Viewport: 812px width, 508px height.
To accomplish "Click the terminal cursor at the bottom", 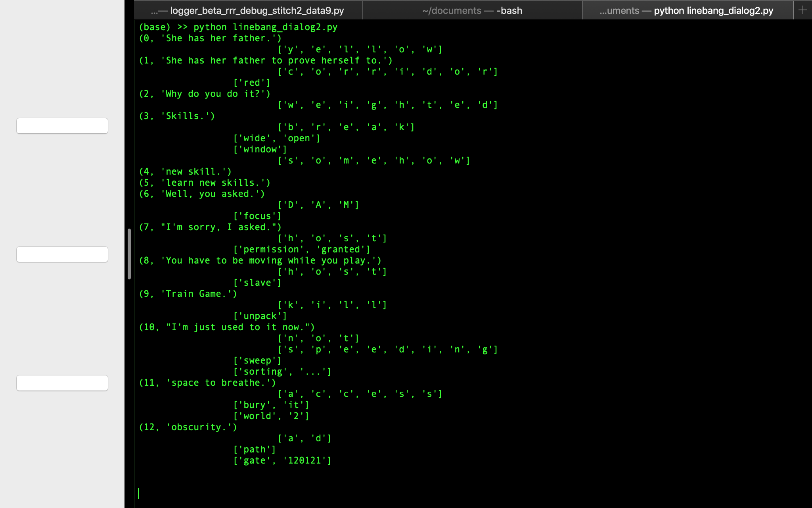I will point(138,493).
